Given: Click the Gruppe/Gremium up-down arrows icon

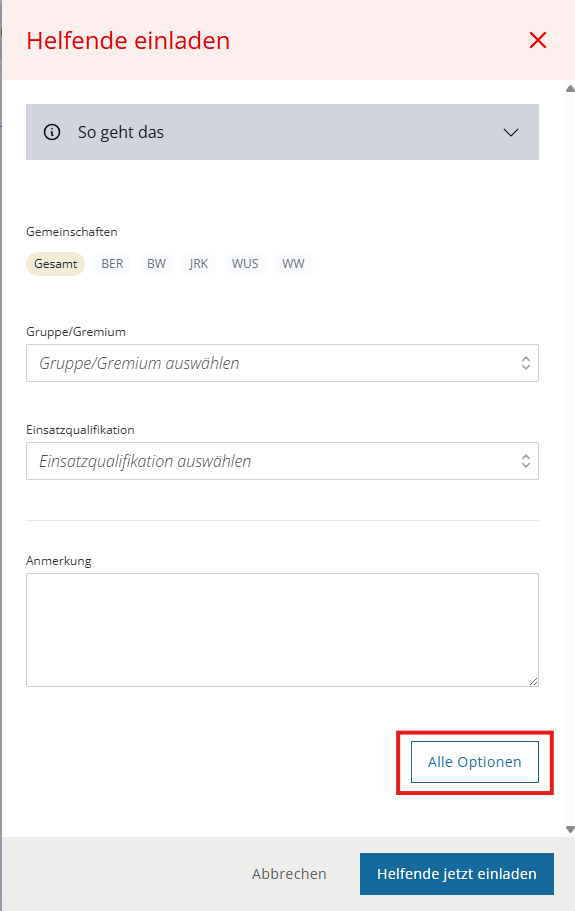Looking at the screenshot, I should pos(526,363).
